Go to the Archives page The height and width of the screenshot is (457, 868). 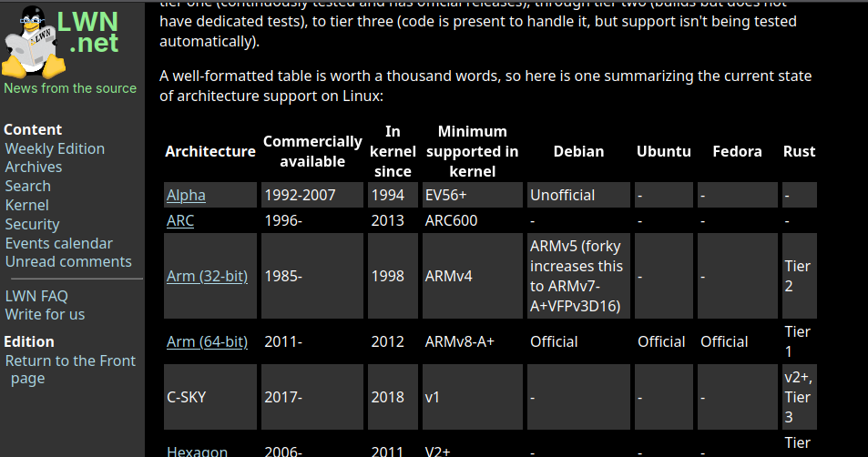point(34,167)
